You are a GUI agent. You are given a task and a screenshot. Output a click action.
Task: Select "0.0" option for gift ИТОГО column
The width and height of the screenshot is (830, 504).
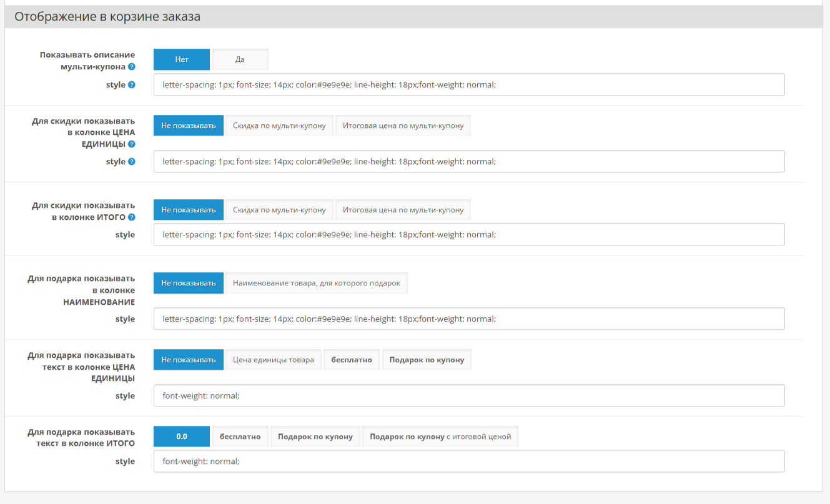pyautogui.click(x=182, y=437)
